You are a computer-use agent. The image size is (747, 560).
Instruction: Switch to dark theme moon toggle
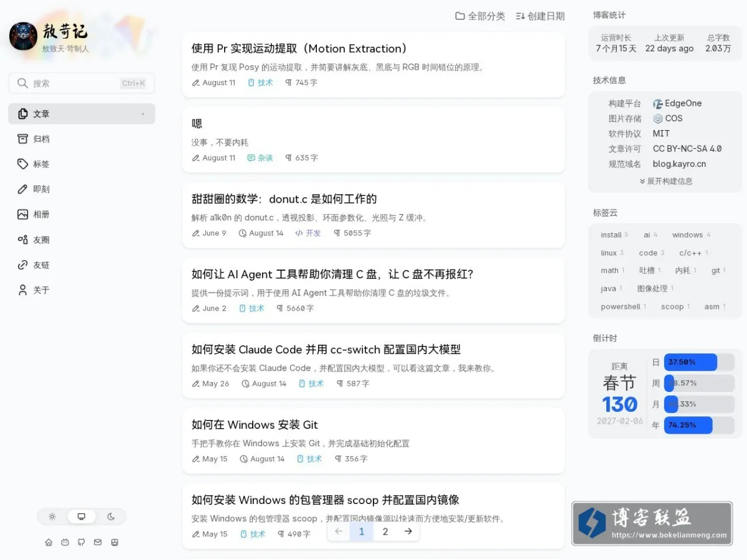pos(111,516)
